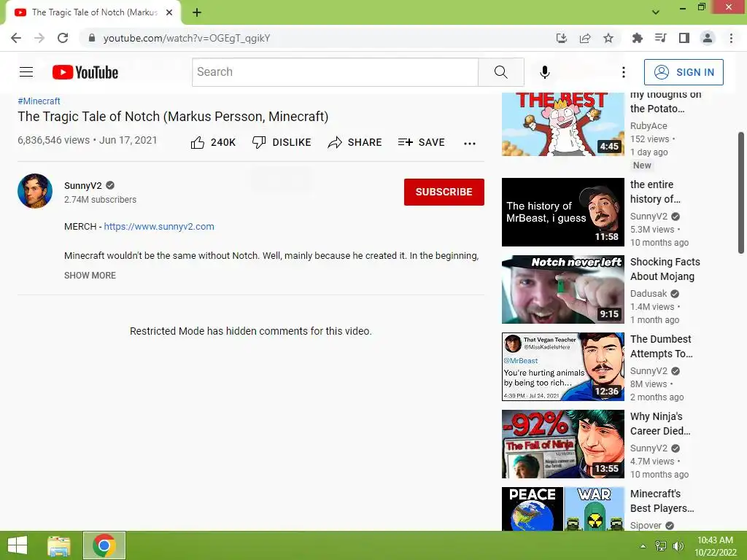The height and width of the screenshot is (560, 747).
Task: Open the #Minecraft hashtag link
Action: (x=39, y=101)
